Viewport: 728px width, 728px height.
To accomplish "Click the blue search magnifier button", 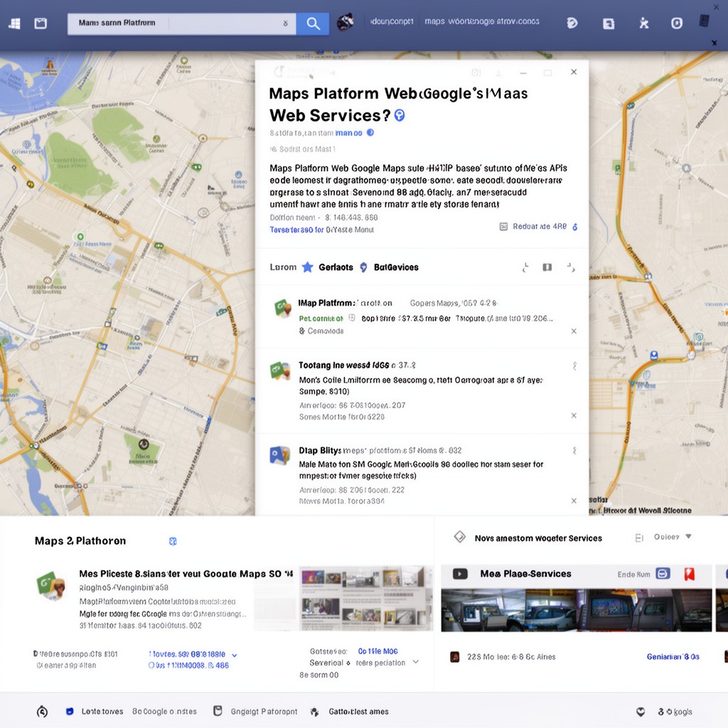I will click(x=313, y=23).
